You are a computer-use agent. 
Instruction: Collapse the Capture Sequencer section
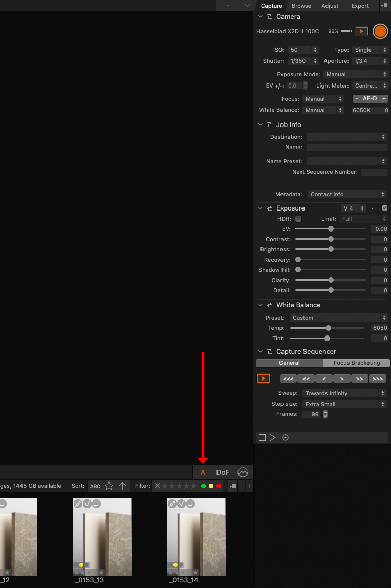(x=260, y=352)
